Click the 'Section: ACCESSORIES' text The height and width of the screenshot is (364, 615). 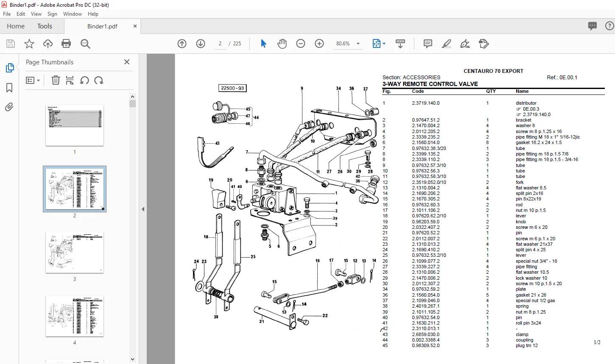(x=411, y=78)
